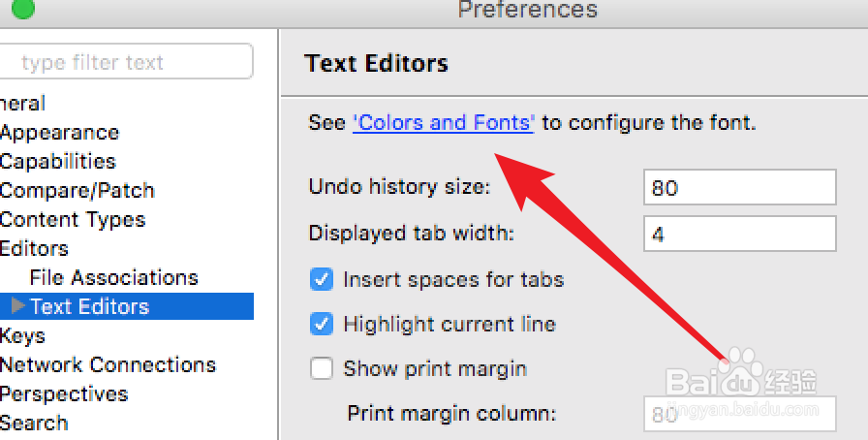Select the Editors tree item

pos(34,248)
